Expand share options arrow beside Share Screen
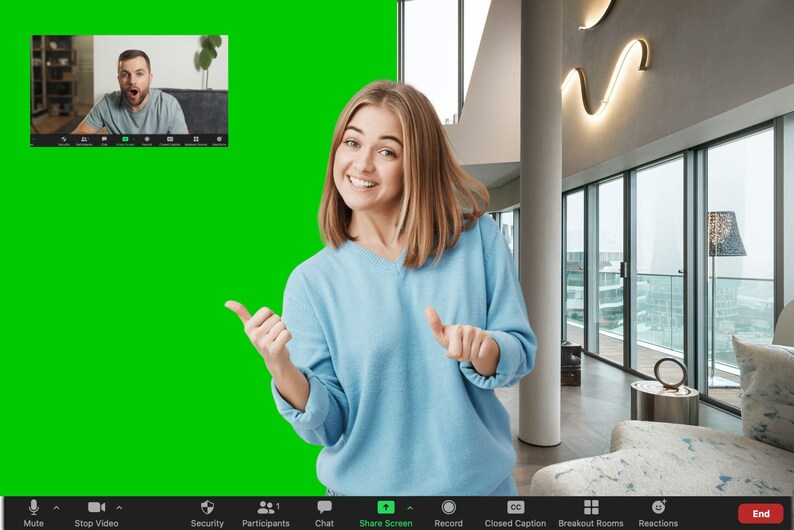This screenshot has height=530, width=794. [410, 507]
